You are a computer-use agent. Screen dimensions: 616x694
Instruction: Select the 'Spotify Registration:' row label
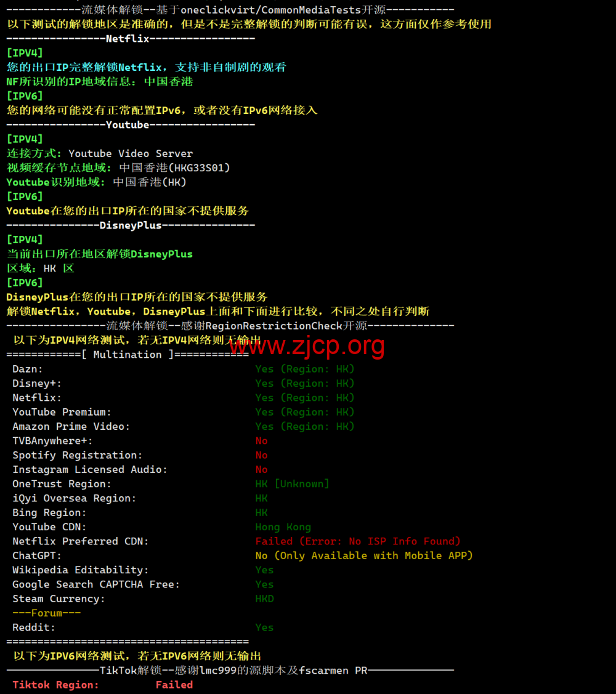point(78,456)
